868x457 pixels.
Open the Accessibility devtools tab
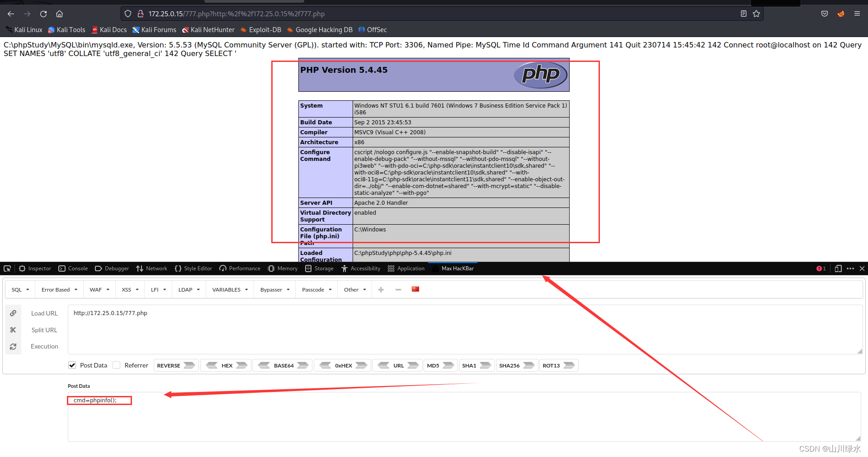click(361, 269)
